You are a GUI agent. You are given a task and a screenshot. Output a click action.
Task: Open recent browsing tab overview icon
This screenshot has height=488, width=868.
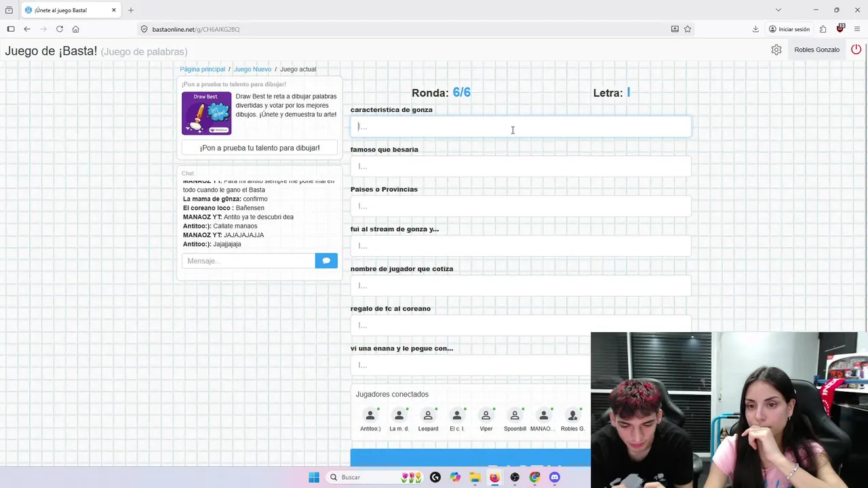tap(9, 10)
